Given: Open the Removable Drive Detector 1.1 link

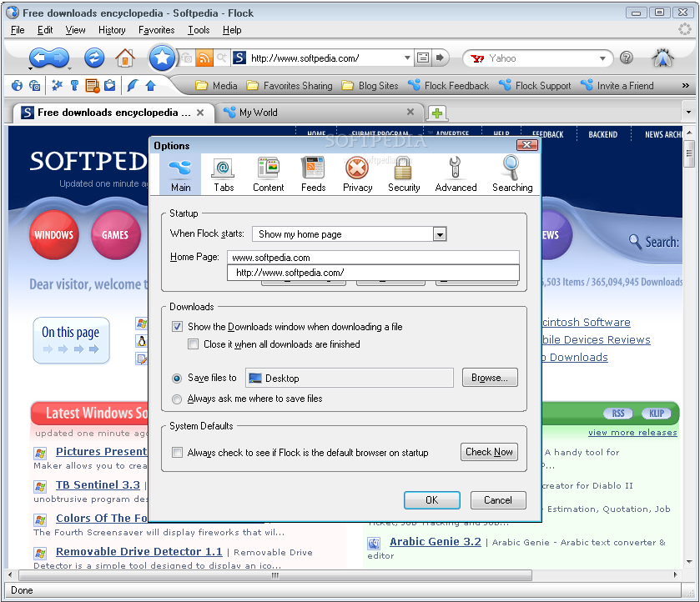Looking at the screenshot, I should 138,552.
